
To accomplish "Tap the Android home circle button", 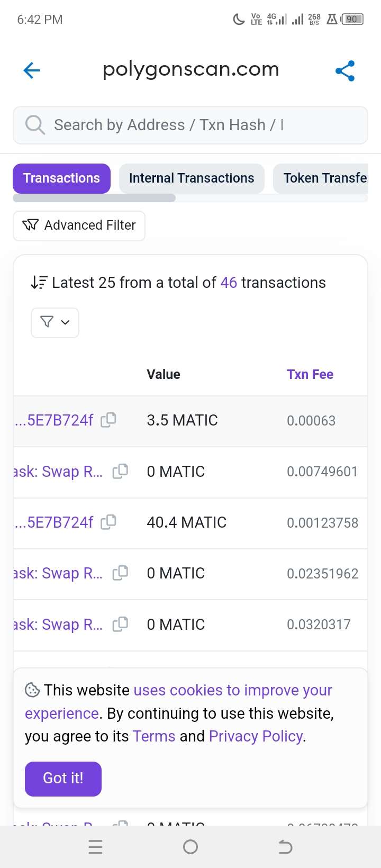I will point(190,847).
